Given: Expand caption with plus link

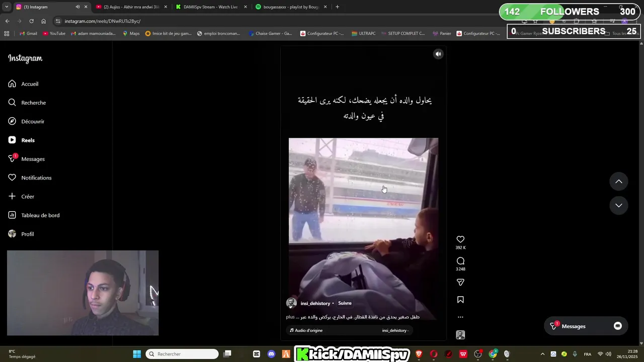Looking at the screenshot, I should pyautogui.click(x=290, y=317).
